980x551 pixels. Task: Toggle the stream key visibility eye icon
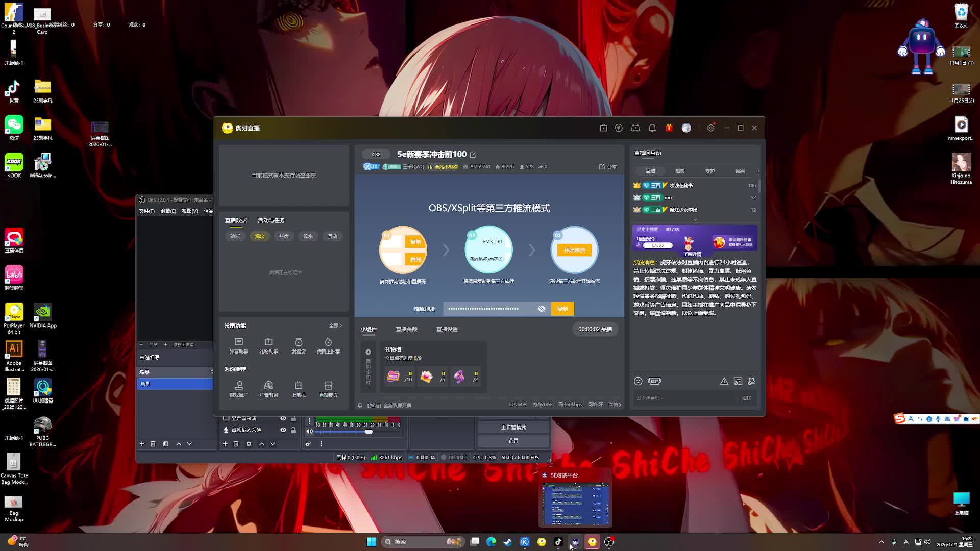[x=542, y=309]
